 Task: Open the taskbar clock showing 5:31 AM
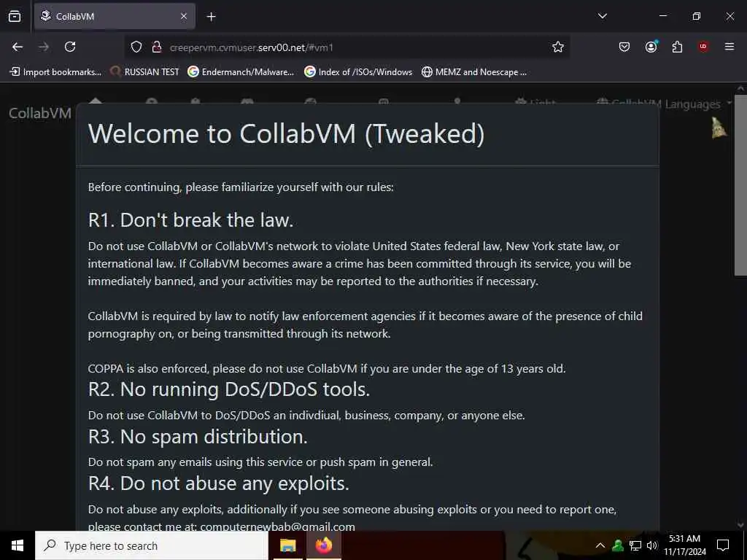tap(685, 545)
